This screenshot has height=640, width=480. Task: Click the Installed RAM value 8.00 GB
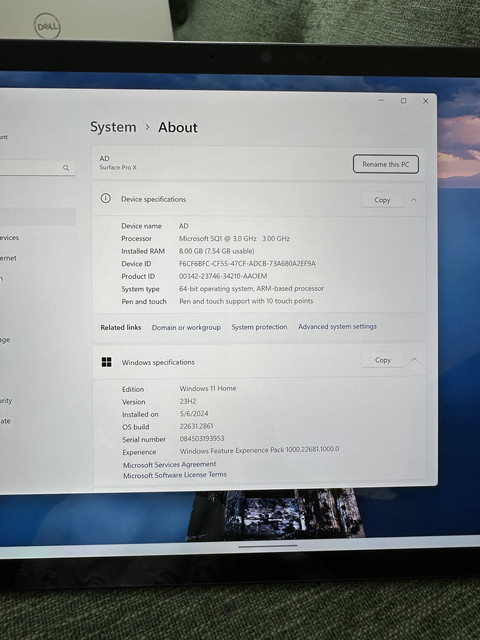coord(216,251)
